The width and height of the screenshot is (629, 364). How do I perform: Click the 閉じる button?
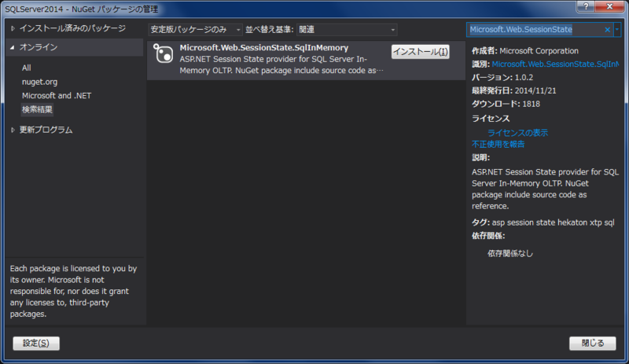[x=593, y=344]
